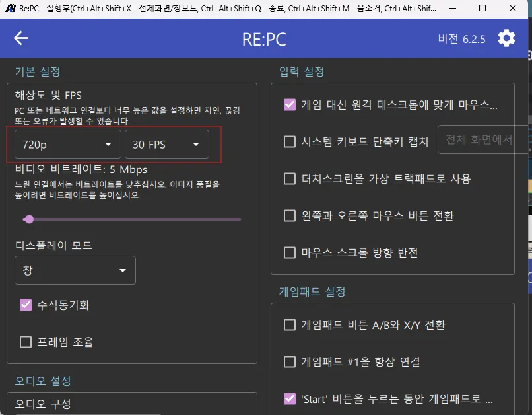Click the 입력 설정 section heading
The height and width of the screenshot is (415, 532).
coord(302,71)
